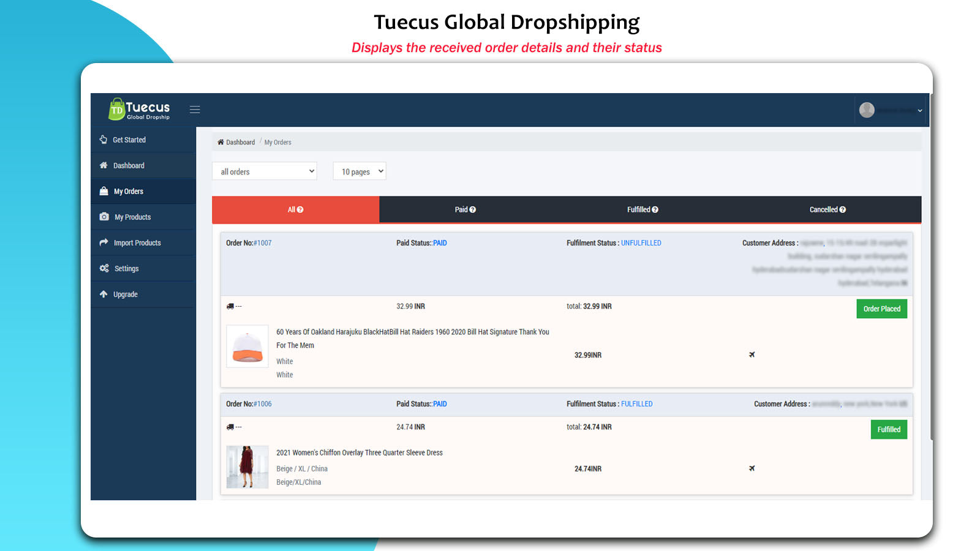Image resolution: width=980 pixels, height=551 pixels.
Task: Click the page vertical scrollbar
Action: [931, 266]
